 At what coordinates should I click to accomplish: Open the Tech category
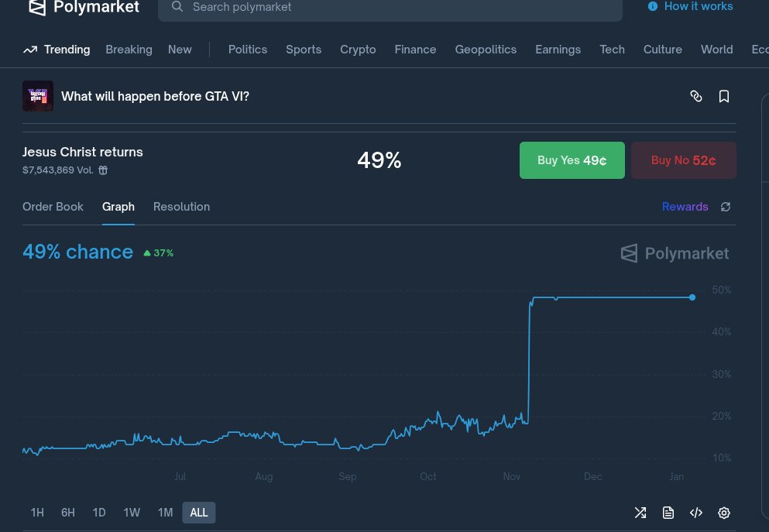(612, 50)
